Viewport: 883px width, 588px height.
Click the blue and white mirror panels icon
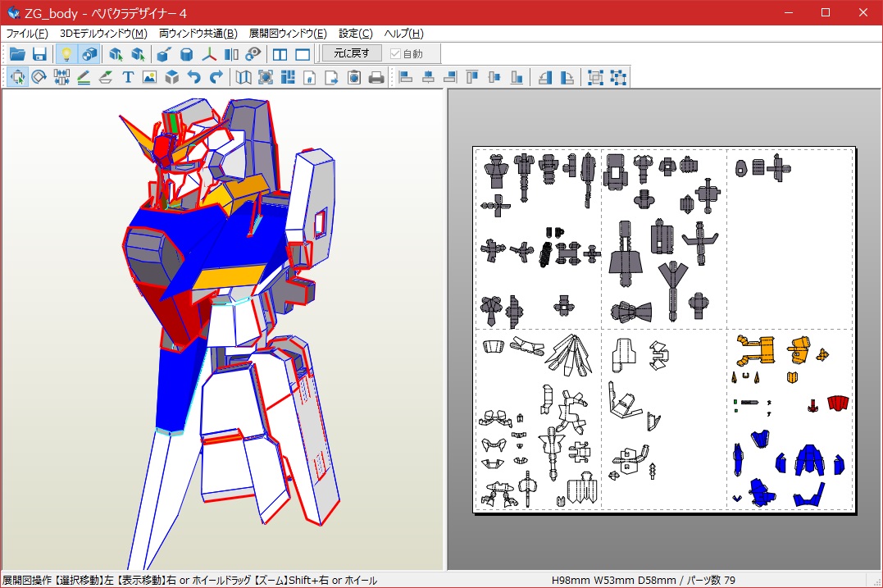[x=231, y=54]
